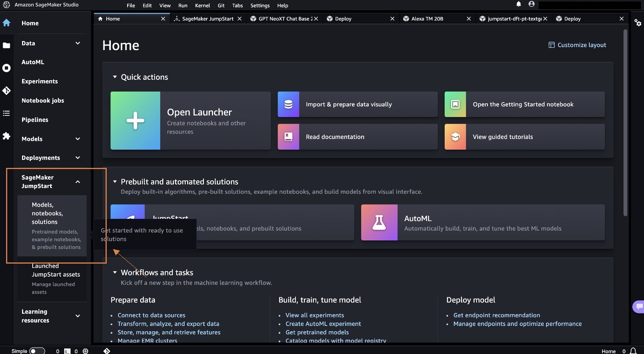This screenshot has height=354, width=644.
Task: Click the View guided tutorials card
Action: pyautogui.click(x=525, y=137)
